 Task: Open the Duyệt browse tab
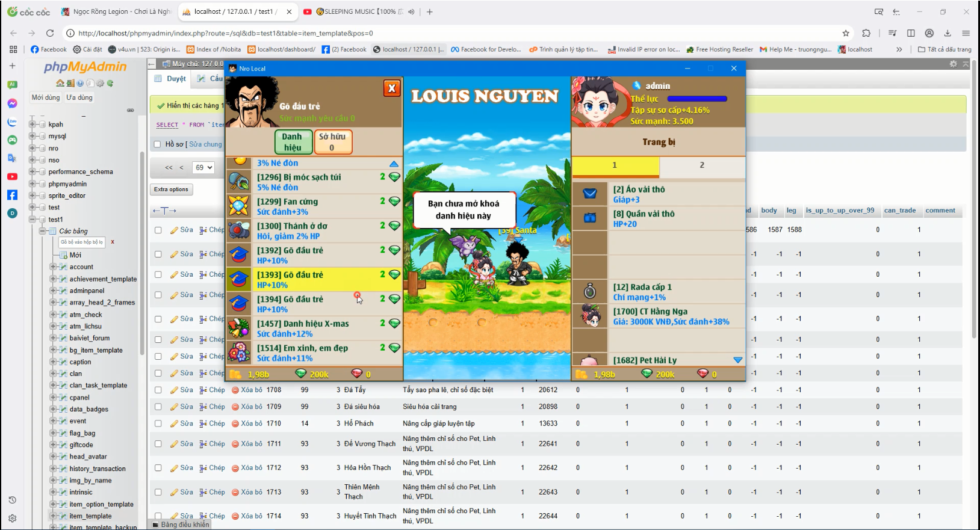point(170,79)
